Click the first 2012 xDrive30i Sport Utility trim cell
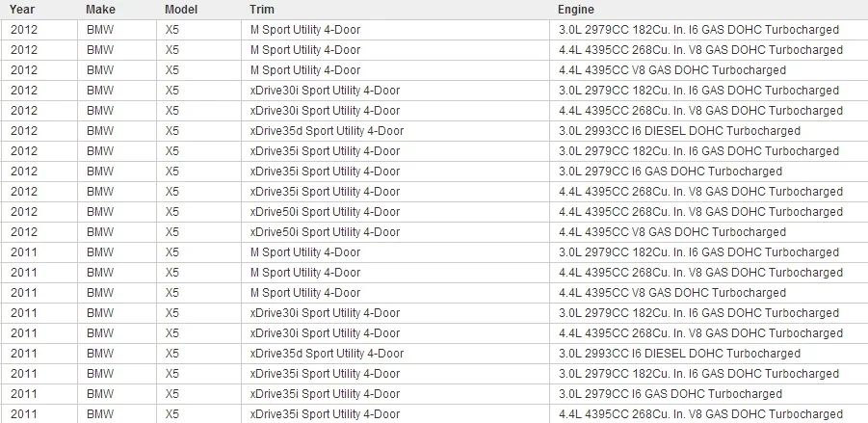The height and width of the screenshot is (423, 868). click(x=395, y=91)
